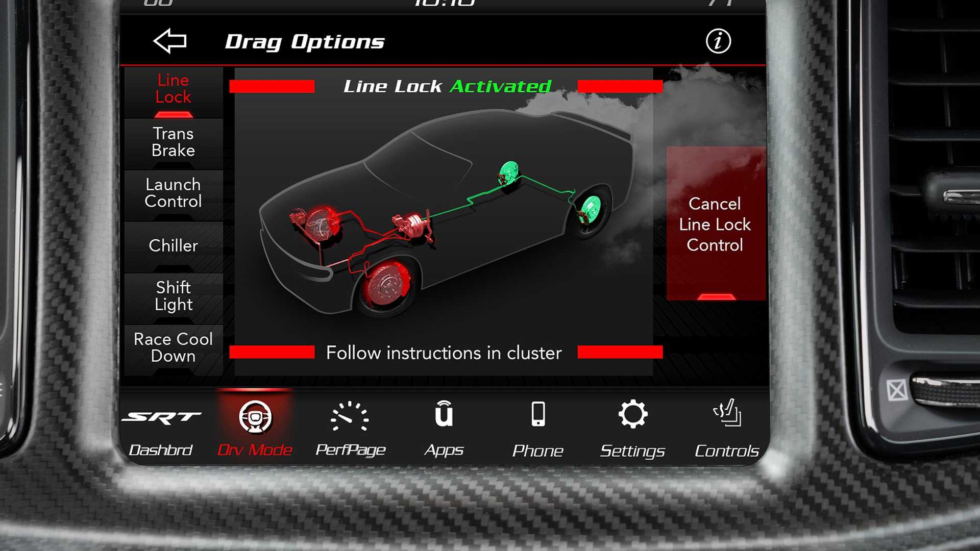Image resolution: width=980 pixels, height=551 pixels.
Task: Open the Controls panel
Action: tap(726, 429)
